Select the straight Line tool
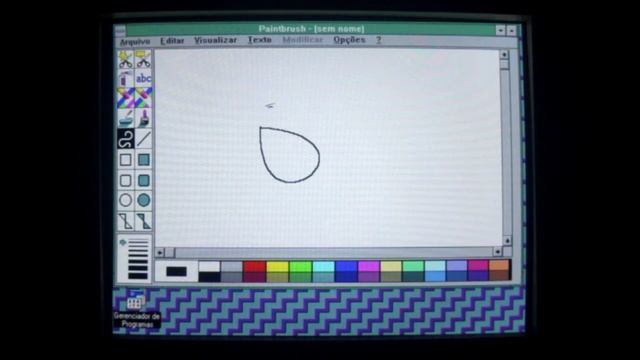 tap(143, 139)
